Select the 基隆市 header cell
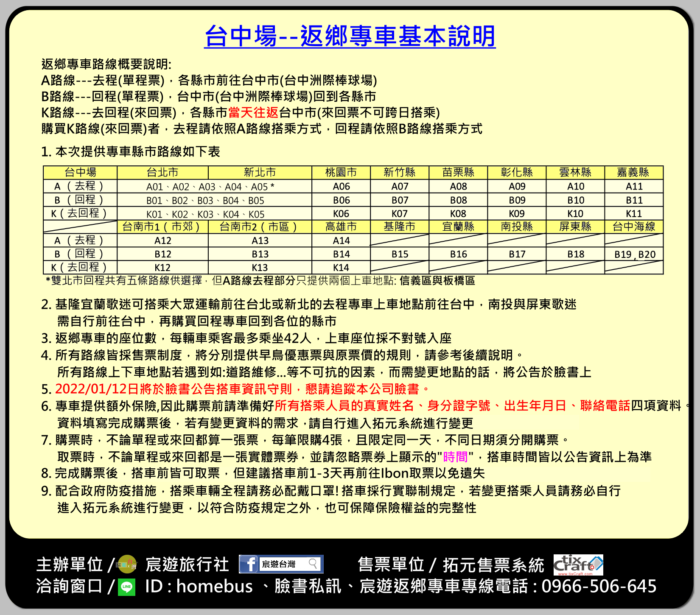Viewport: 700px width, 615px height. [400, 227]
